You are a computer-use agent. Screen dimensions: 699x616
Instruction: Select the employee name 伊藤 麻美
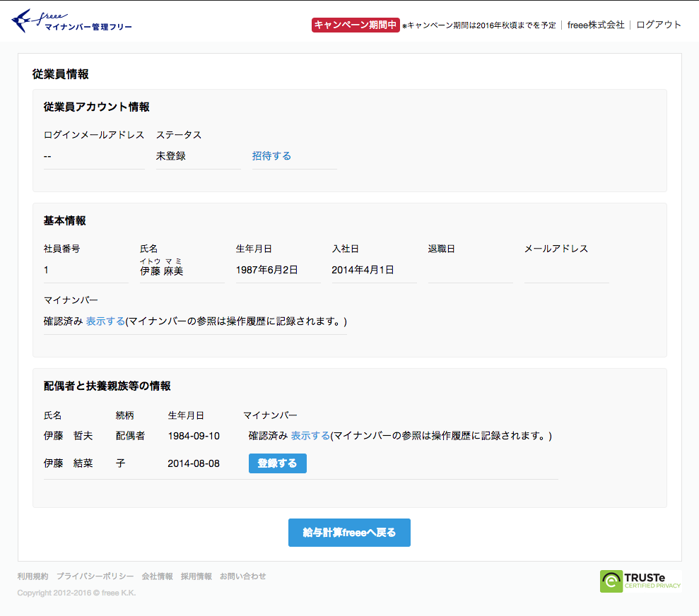[x=162, y=271]
